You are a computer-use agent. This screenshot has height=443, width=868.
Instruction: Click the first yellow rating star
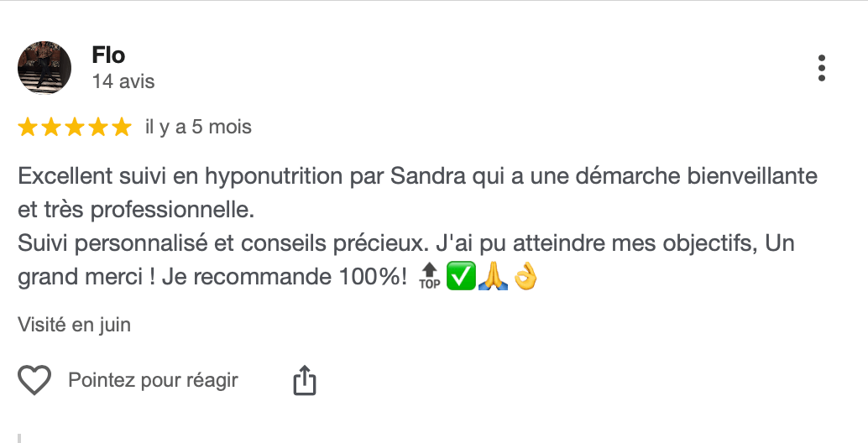[x=28, y=128]
